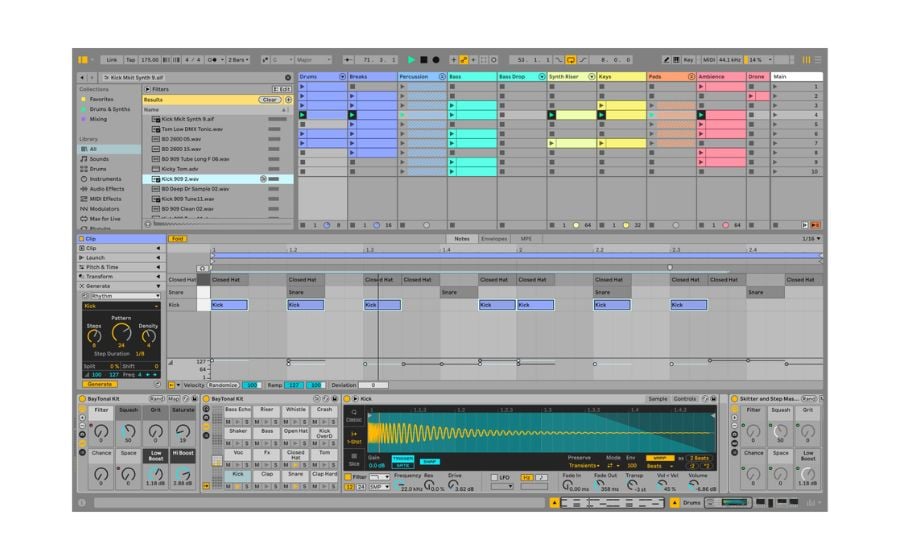Open the Rhythm generator dropdown
Viewport: 900px width, 560px height.
(125, 296)
